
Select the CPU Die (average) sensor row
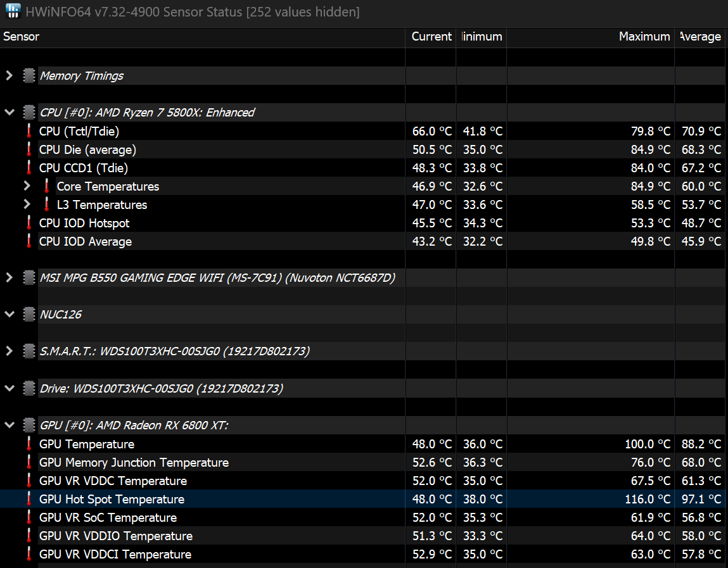tap(364, 149)
